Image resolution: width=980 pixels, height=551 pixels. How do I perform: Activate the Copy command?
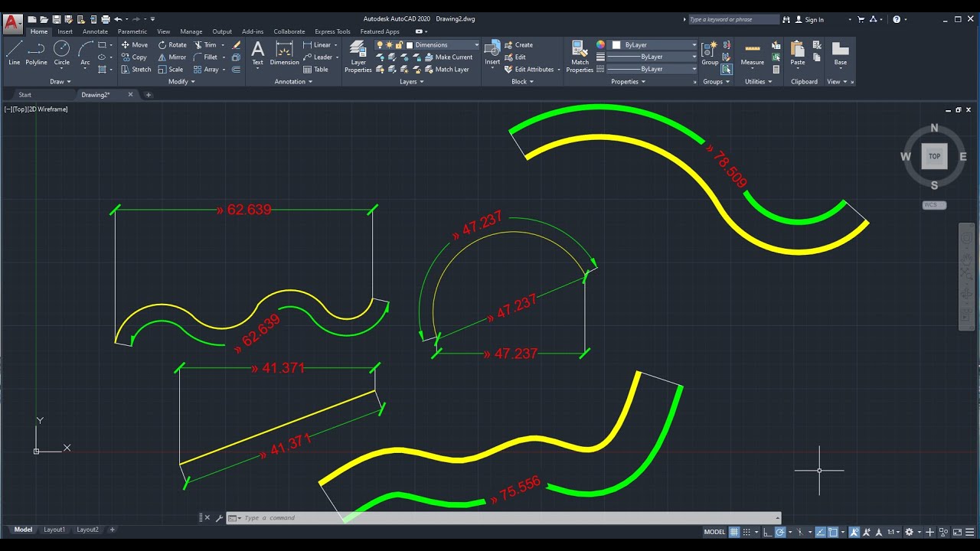click(135, 57)
